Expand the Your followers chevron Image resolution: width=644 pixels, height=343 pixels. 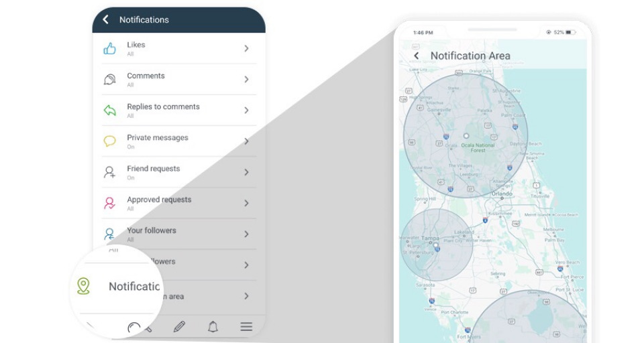[x=246, y=234]
